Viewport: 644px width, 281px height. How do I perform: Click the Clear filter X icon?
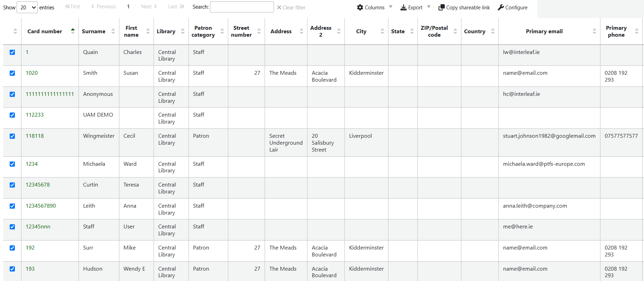(x=279, y=7)
